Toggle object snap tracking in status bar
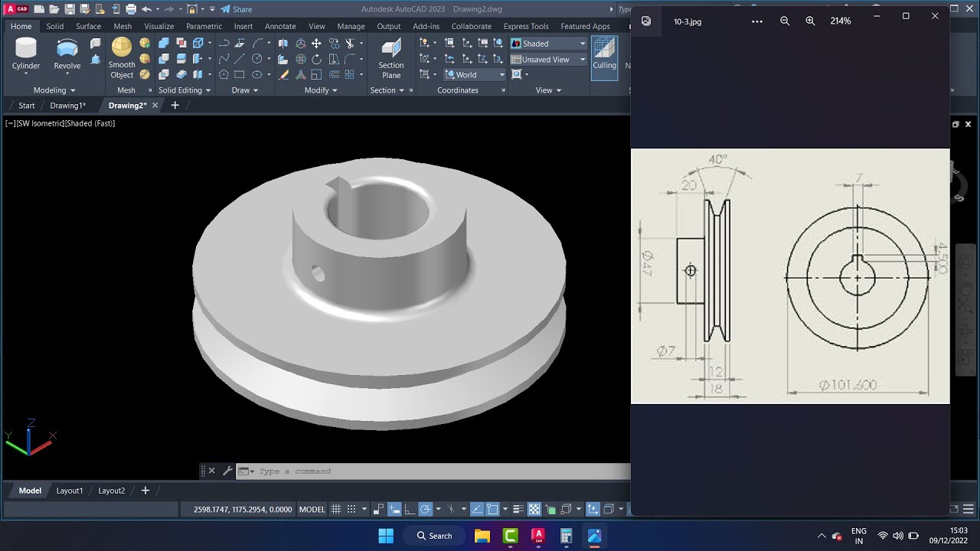This screenshot has height=551, width=980. coord(477,509)
